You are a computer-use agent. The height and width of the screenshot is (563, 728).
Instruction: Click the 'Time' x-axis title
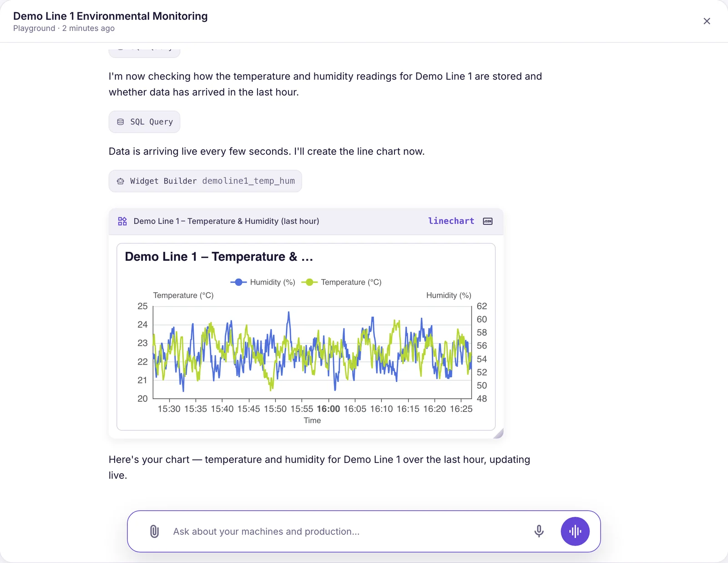(312, 421)
